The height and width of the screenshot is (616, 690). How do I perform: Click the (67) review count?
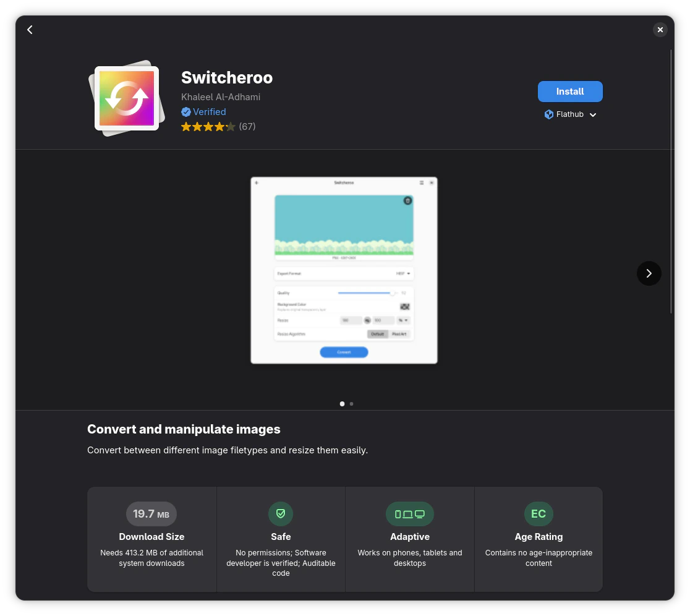(x=247, y=127)
